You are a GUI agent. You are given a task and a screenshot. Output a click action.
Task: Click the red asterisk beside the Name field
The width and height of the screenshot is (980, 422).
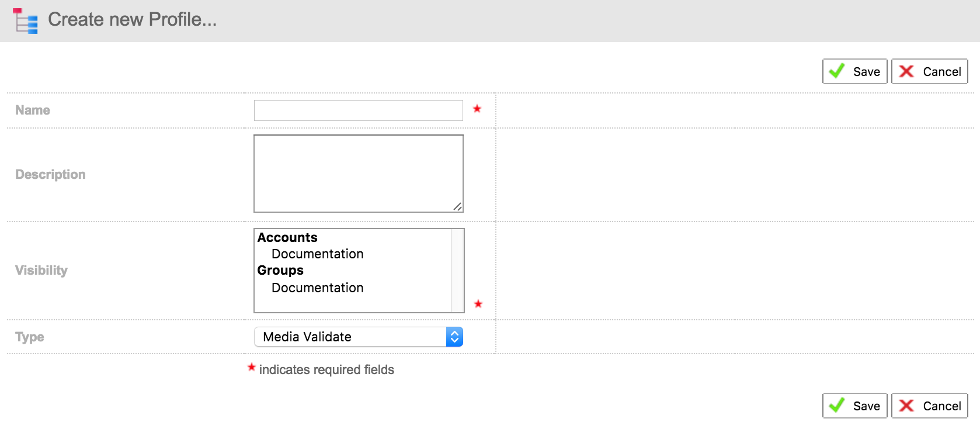tap(478, 108)
